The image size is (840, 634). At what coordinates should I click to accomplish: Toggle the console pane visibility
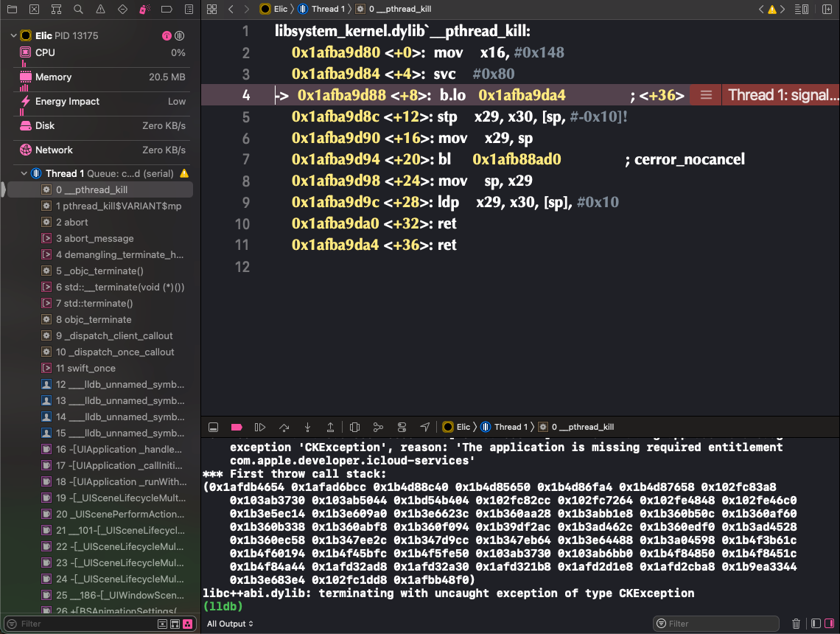[829, 623]
